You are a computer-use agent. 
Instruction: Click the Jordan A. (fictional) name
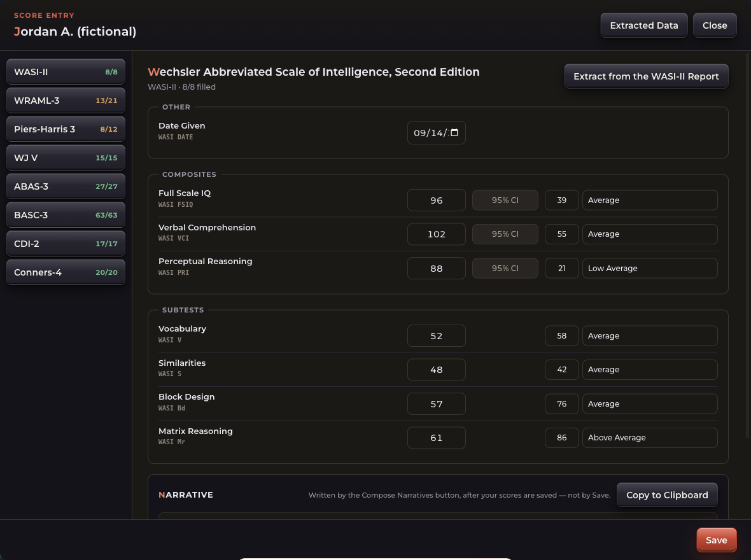(75, 32)
